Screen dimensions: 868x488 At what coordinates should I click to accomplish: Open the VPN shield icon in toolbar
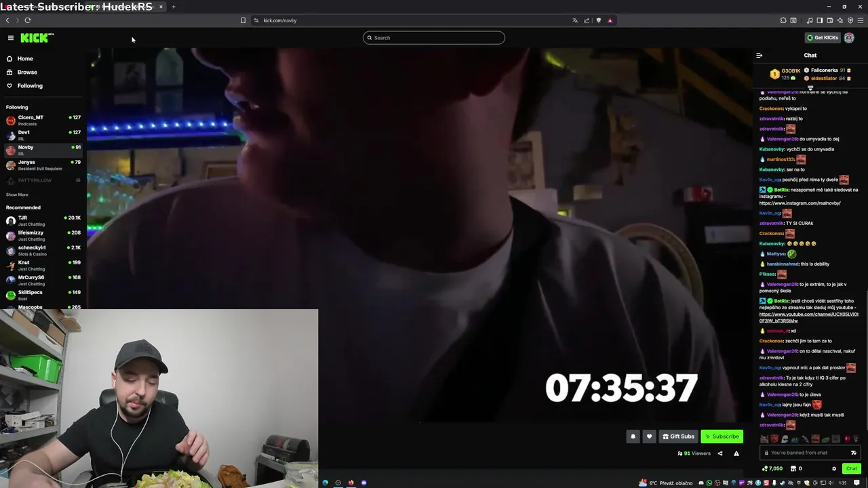(850, 20)
